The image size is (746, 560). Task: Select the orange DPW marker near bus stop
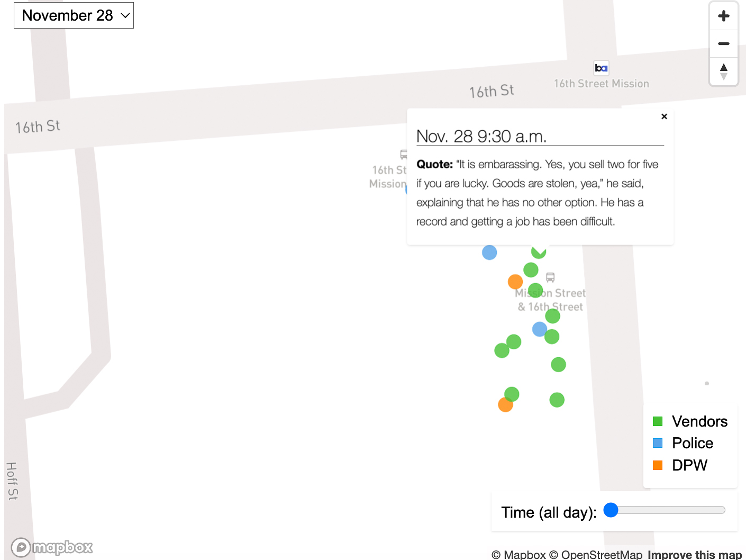[515, 282]
